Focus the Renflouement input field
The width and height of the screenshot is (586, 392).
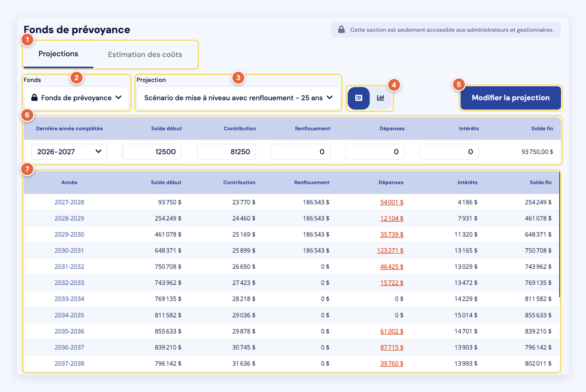[x=300, y=152]
